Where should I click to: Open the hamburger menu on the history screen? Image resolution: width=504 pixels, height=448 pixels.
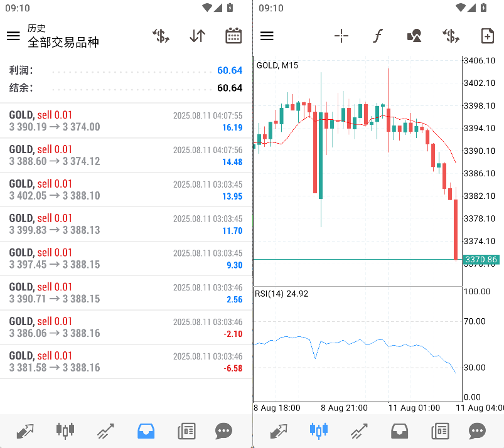[x=13, y=36]
